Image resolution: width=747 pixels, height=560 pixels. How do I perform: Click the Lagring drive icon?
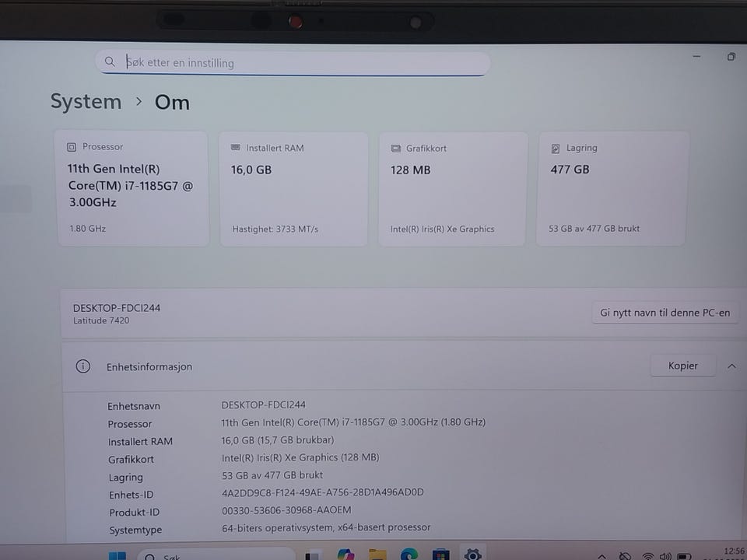(555, 149)
